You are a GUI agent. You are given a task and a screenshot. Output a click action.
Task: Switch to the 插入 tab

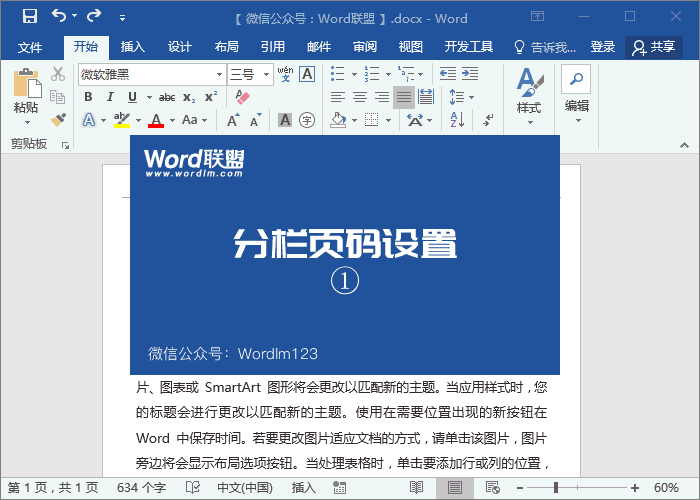click(132, 46)
